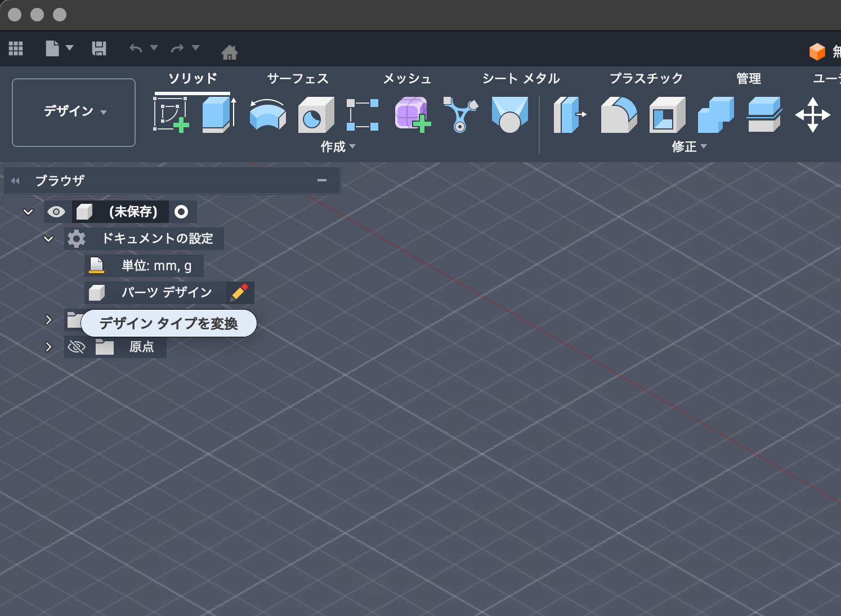Launch the Create Form tool
Screen dimensions: 841x616
point(412,113)
